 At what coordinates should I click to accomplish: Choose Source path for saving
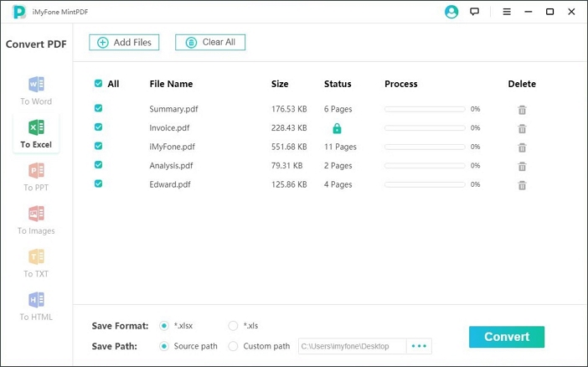164,346
